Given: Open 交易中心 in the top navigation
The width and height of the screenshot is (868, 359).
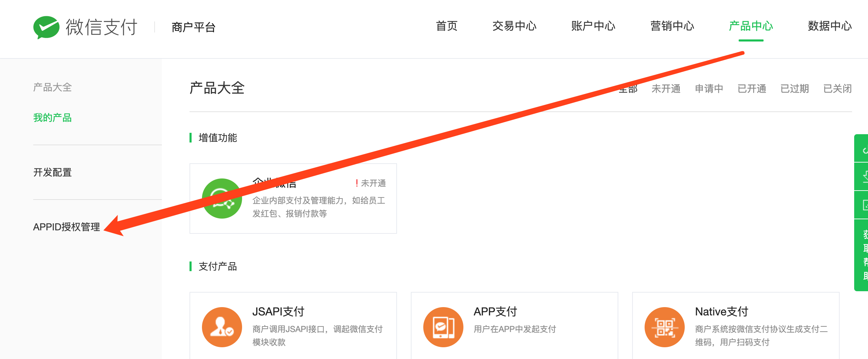Looking at the screenshot, I should (514, 26).
